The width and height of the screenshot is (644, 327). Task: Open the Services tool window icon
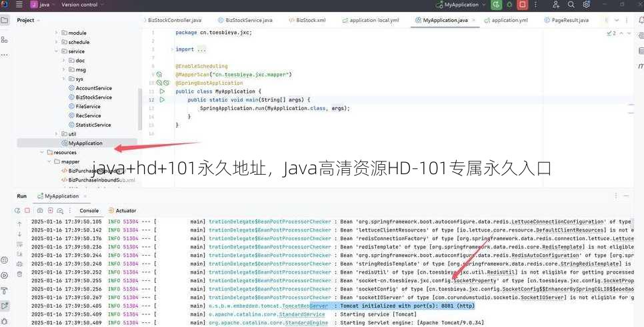(x=5, y=276)
